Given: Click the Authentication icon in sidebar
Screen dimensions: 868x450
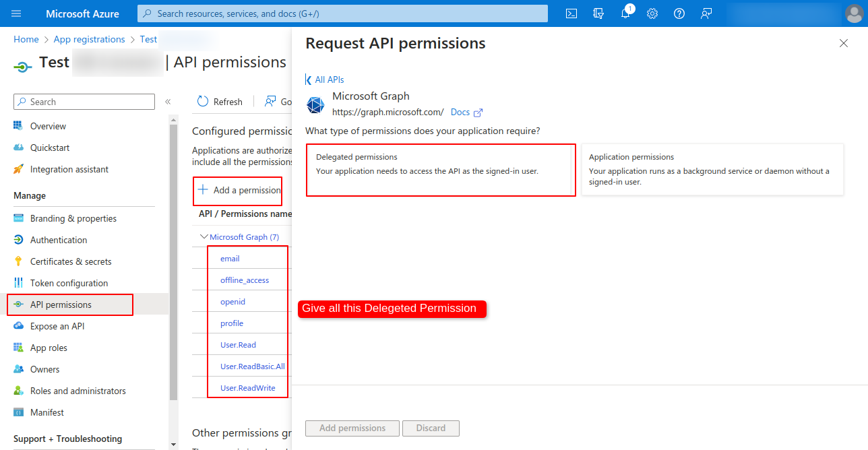Looking at the screenshot, I should [x=18, y=240].
